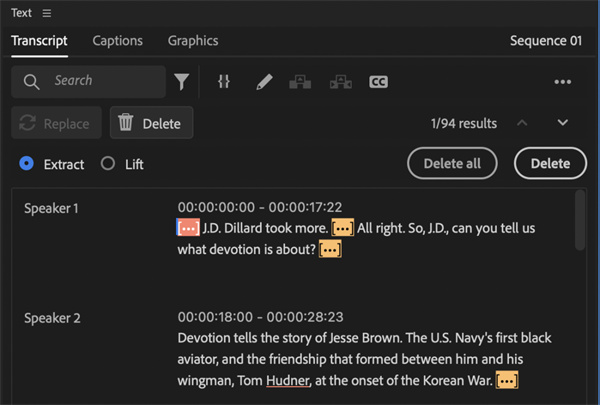Go to next result with down chevron
This screenshot has width=600, height=405.
point(562,122)
